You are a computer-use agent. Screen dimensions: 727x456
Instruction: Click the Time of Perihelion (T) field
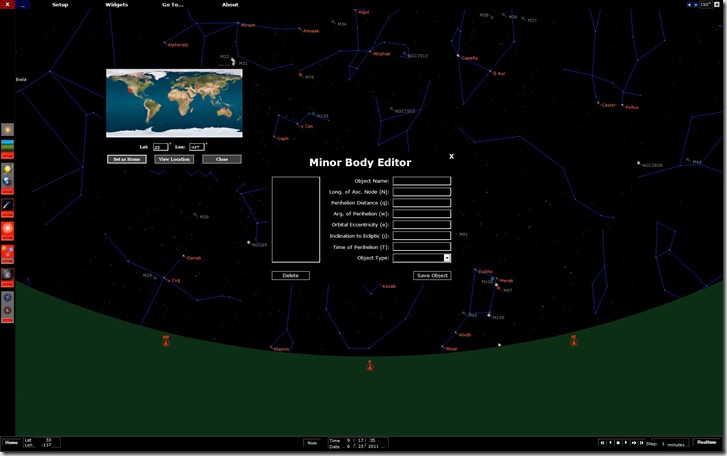[x=421, y=247]
